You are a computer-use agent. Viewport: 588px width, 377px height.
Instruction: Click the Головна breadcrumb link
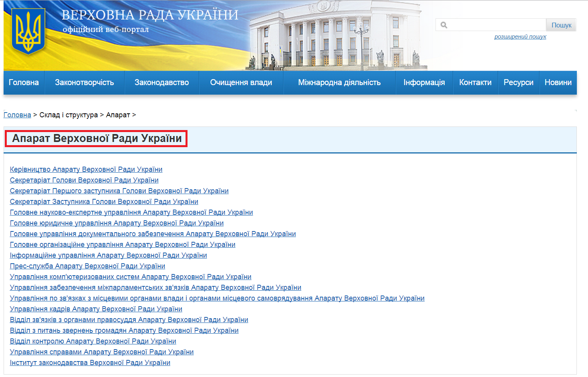(x=17, y=115)
